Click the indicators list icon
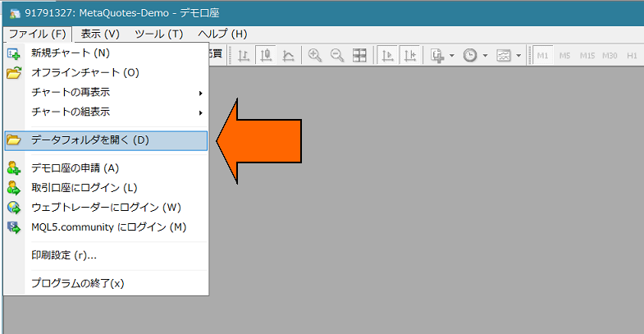644x334 pixels. 437,55
